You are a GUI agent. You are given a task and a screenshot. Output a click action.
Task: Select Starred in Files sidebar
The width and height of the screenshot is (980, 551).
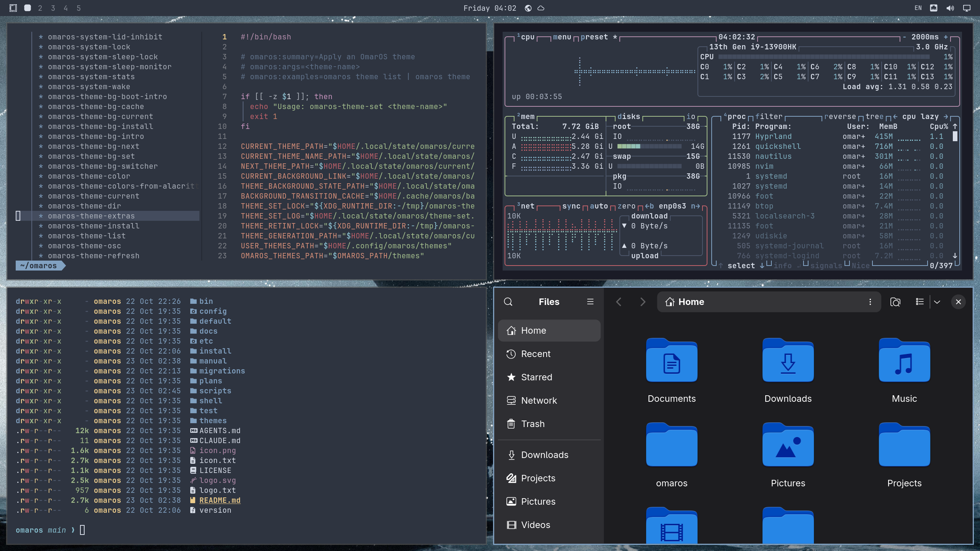pos(549,377)
